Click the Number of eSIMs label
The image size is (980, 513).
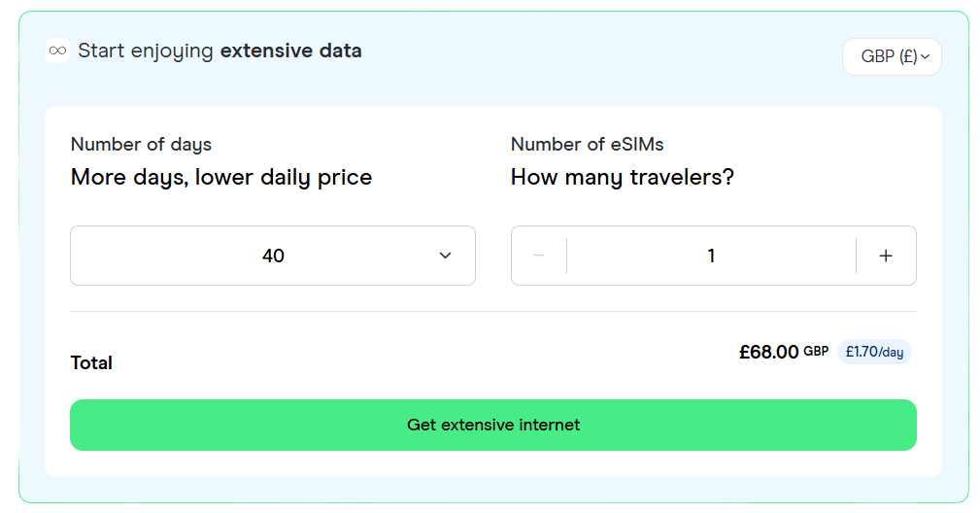click(x=587, y=145)
